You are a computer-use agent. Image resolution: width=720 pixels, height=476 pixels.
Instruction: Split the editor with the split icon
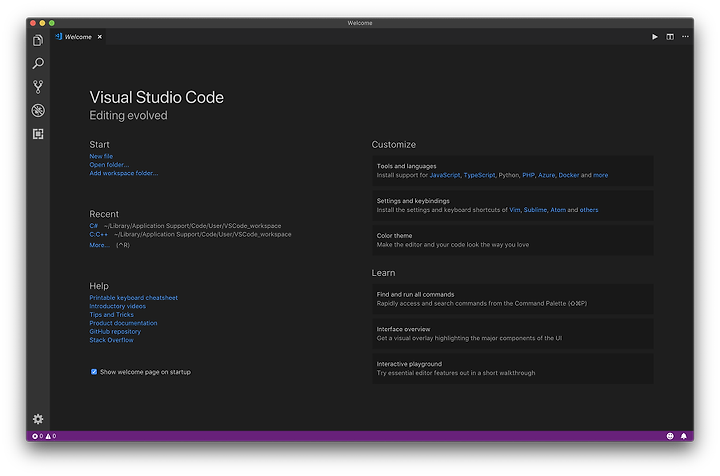click(x=670, y=37)
